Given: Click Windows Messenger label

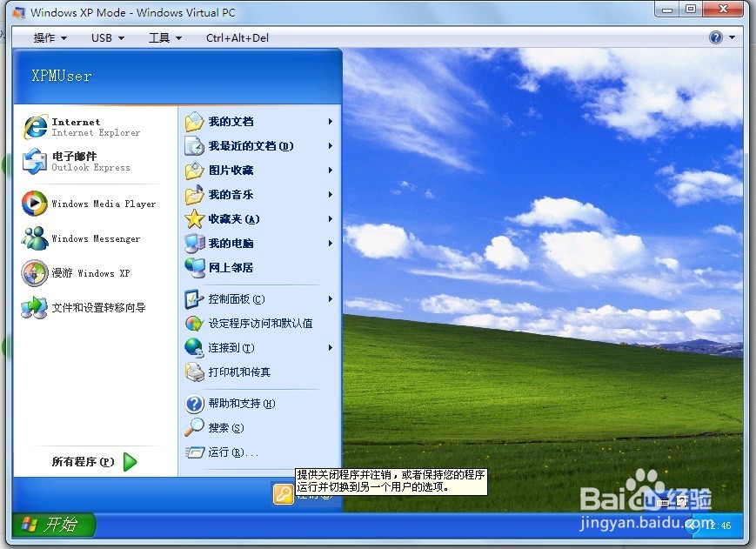Looking at the screenshot, I should pos(96,238).
